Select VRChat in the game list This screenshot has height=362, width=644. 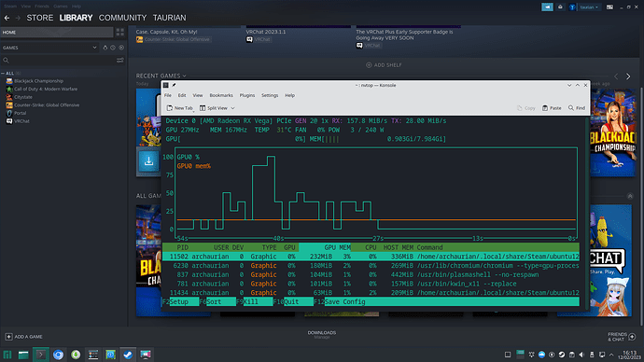point(21,121)
